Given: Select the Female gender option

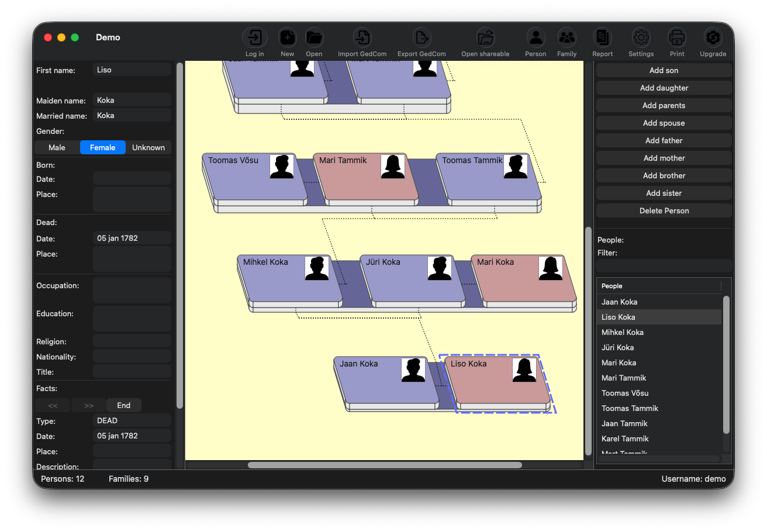Looking at the screenshot, I should pos(102,147).
